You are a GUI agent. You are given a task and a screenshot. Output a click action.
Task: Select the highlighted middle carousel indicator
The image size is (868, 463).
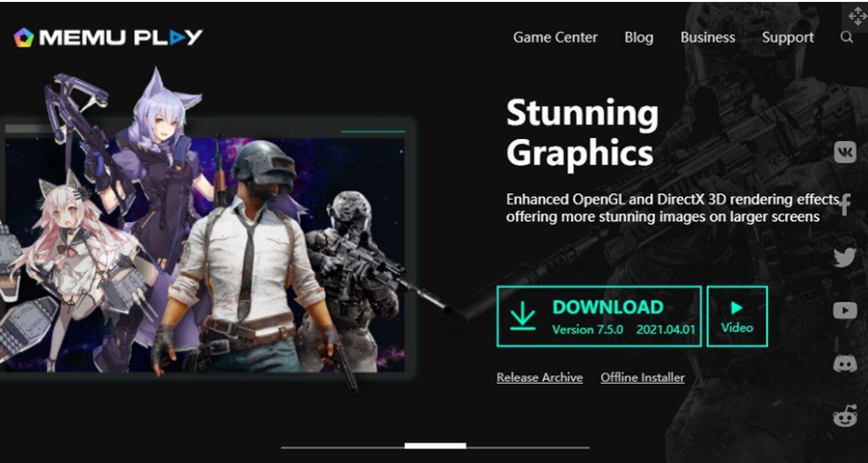435,446
